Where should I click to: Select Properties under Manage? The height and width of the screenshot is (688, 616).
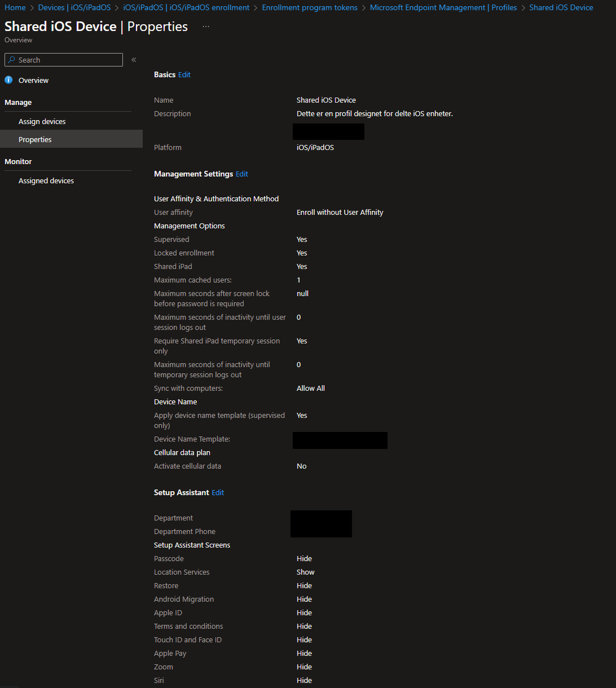tap(35, 139)
